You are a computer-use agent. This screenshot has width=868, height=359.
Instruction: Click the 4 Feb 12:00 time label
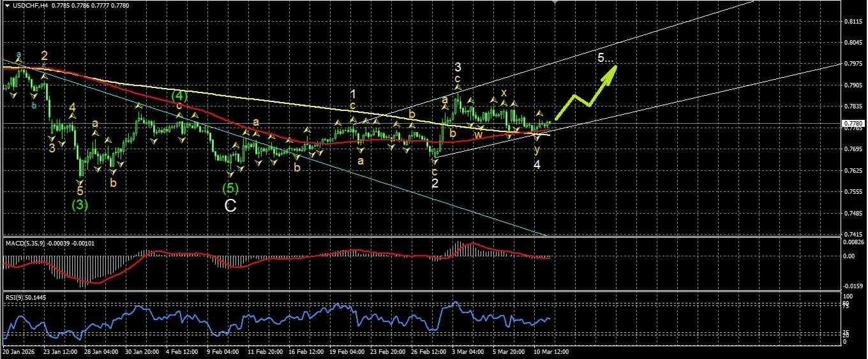183,351
